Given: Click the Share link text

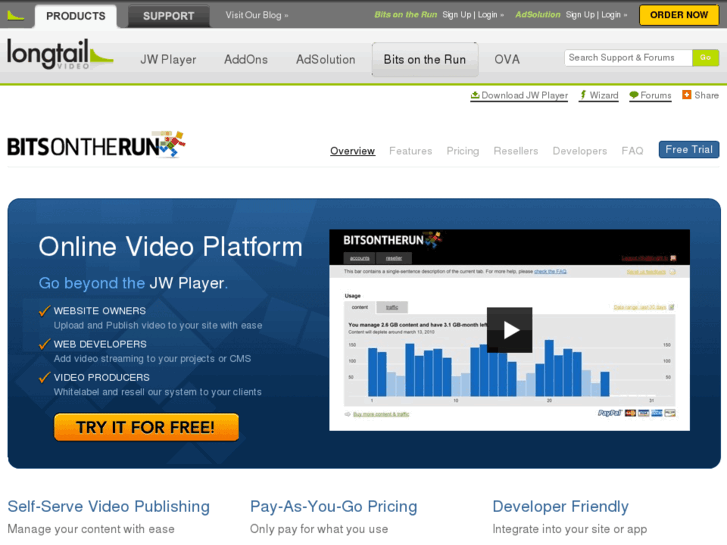Looking at the screenshot, I should 707,96.
